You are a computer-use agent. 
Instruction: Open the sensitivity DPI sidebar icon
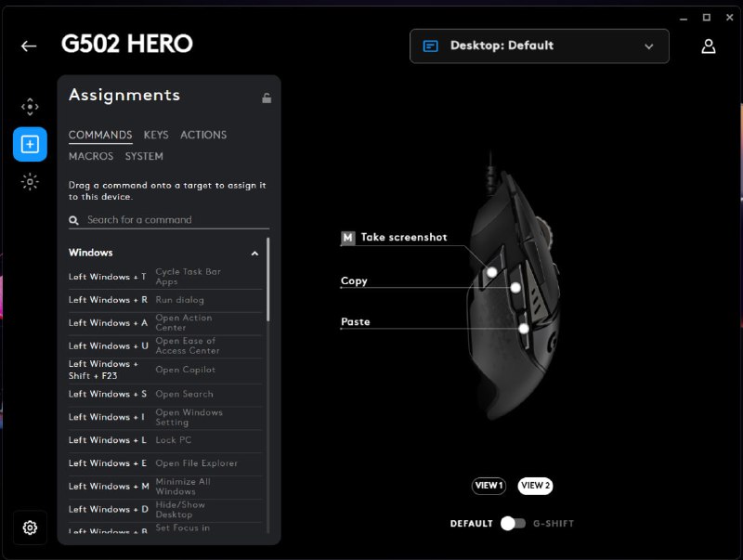pos(30,107)
